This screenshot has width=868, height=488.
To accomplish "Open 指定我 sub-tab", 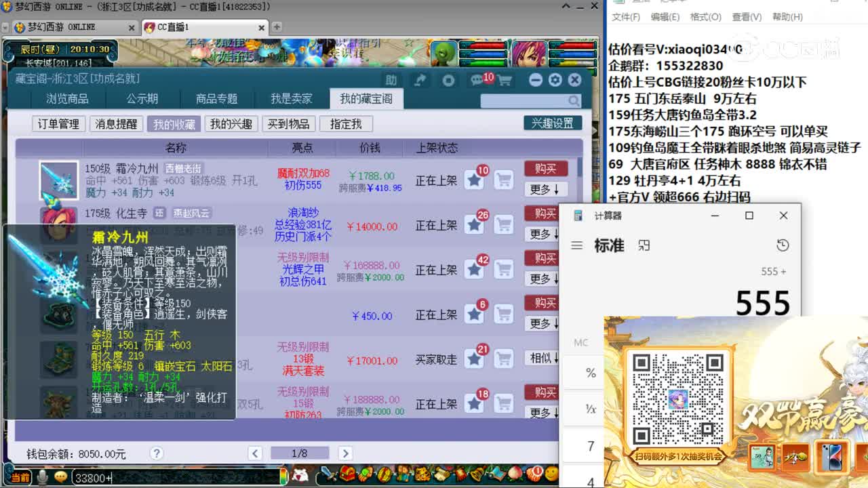I will 346,124.
